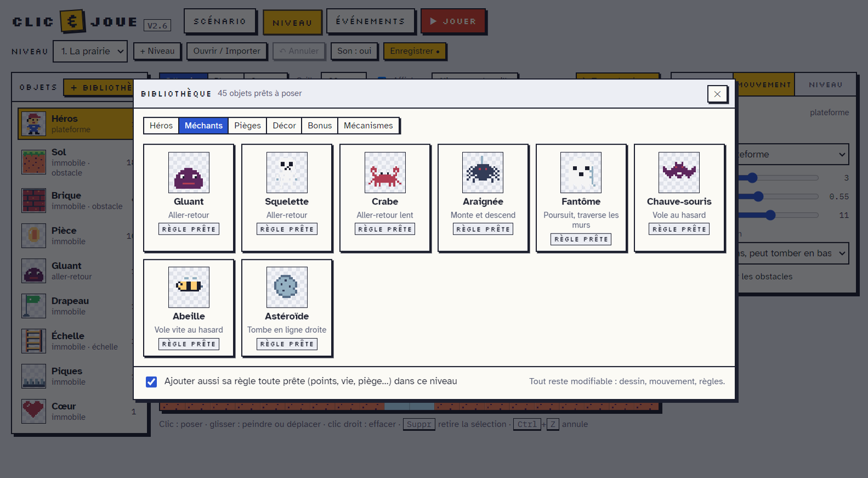Open the Événements section
The image size is (868, 478).
371,21
